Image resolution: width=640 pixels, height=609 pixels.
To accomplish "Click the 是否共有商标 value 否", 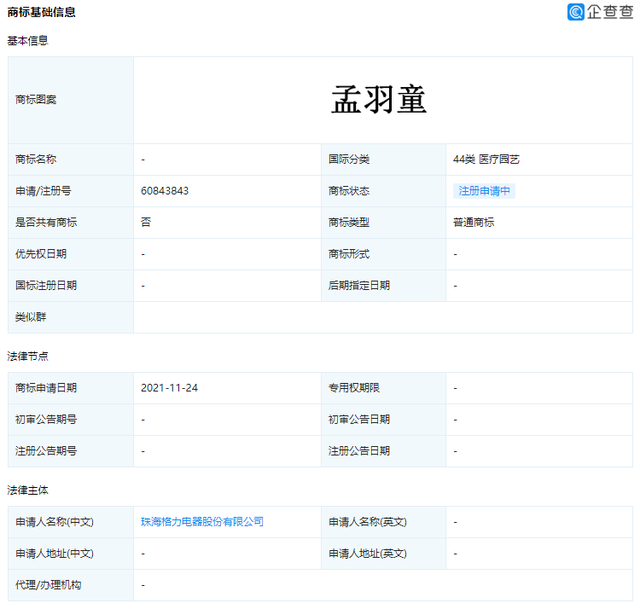I will pos(146,222).
